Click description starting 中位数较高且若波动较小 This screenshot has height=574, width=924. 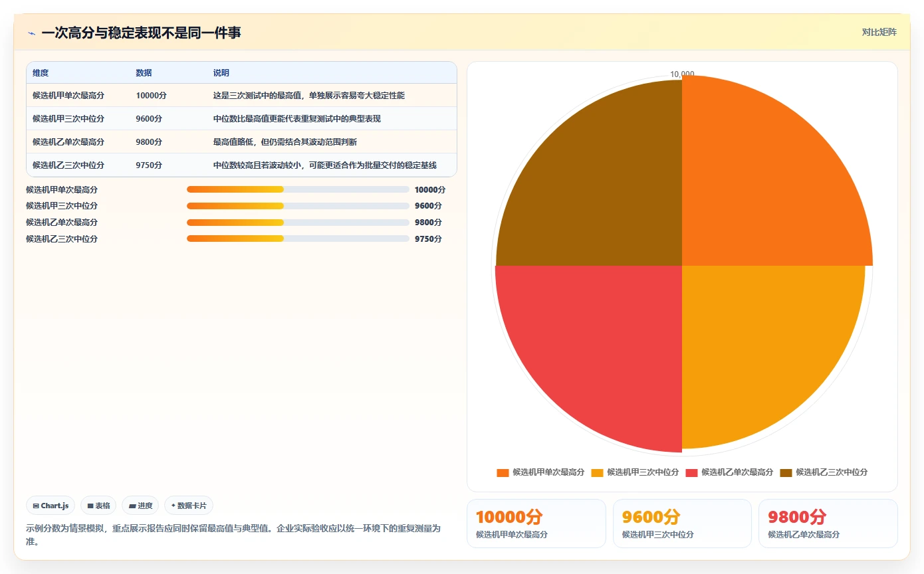[x=324, y=165]
